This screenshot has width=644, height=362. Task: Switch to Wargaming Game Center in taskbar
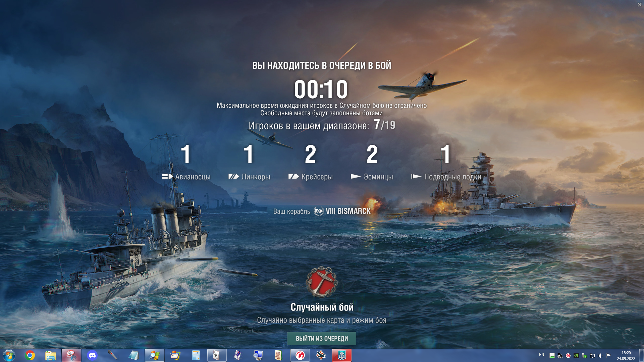pos(300,355)
